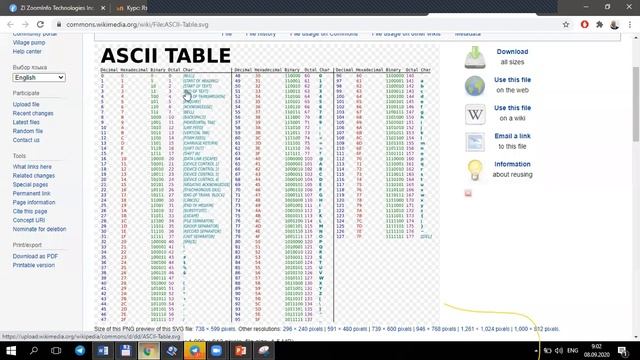Bookmark this page with the star icon
This screenshot has width=640, height=360.
click(x=566, y=24)
